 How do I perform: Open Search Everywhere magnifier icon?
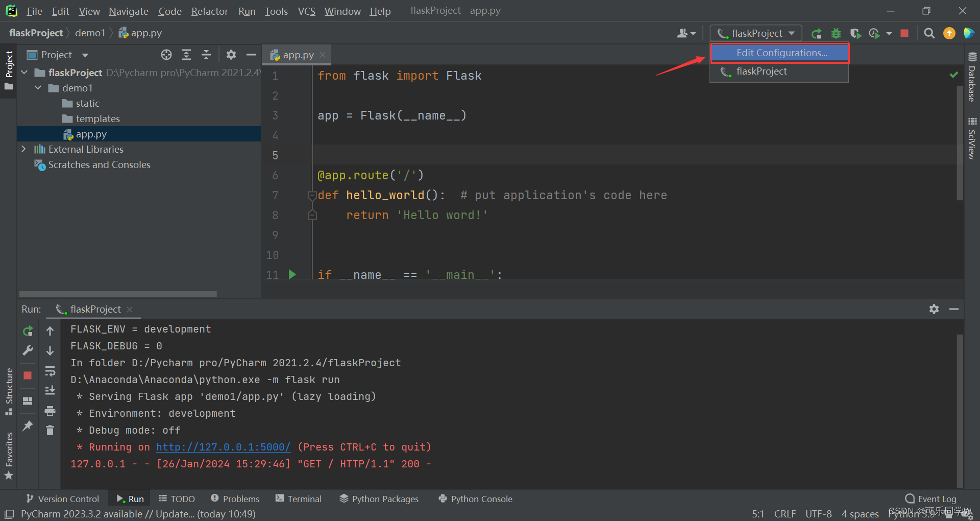(929, 33)
